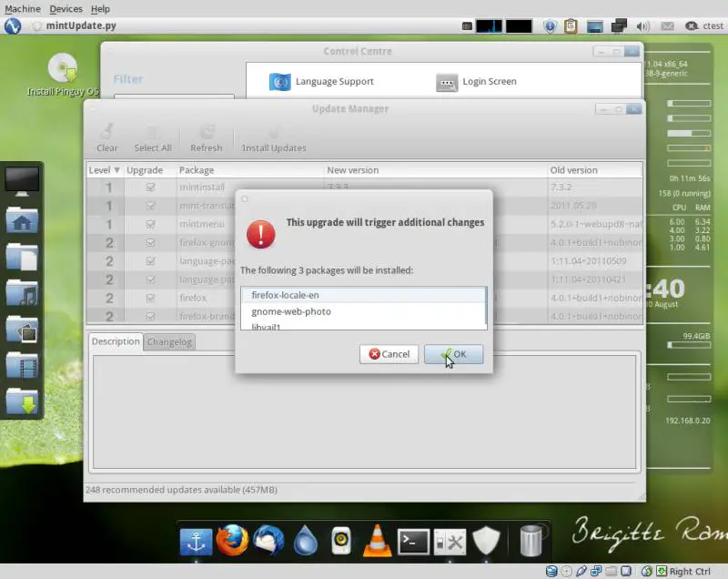This screenshot has width=728, height=579.
Task: Launch Firefox from the dock
Action: pyautogui.click(x=232, y=541)
